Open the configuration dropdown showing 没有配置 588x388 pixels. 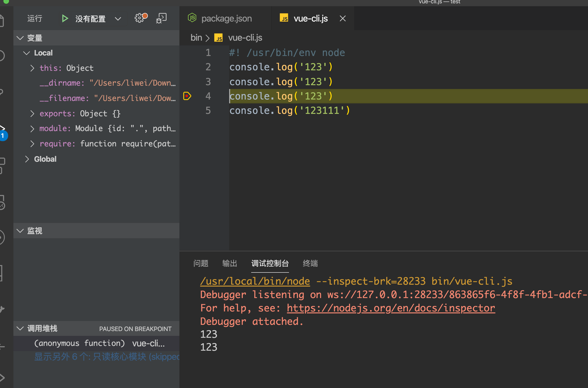(98, 19)
